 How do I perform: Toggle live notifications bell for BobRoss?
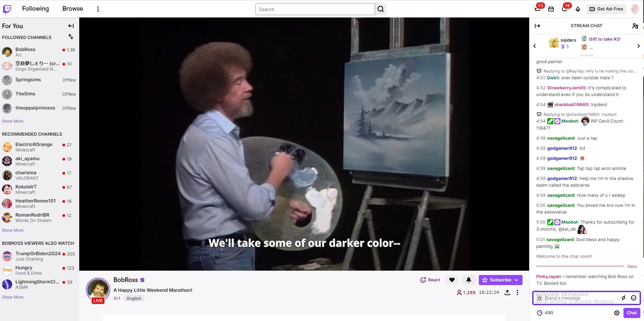point(469,280)
